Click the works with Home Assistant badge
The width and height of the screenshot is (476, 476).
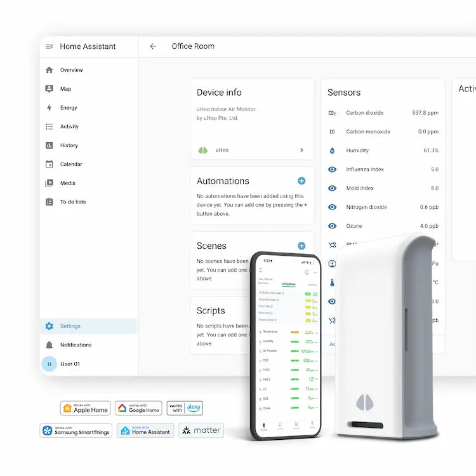click(145, 430)
